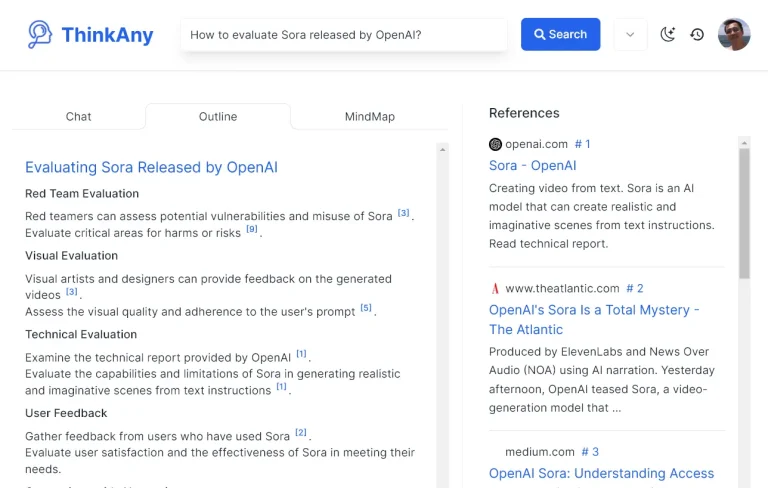Open the ThinkAny home title link
The width and height of the screenshot is (768, 488).
pyautogui.click(x=107, y=35)
